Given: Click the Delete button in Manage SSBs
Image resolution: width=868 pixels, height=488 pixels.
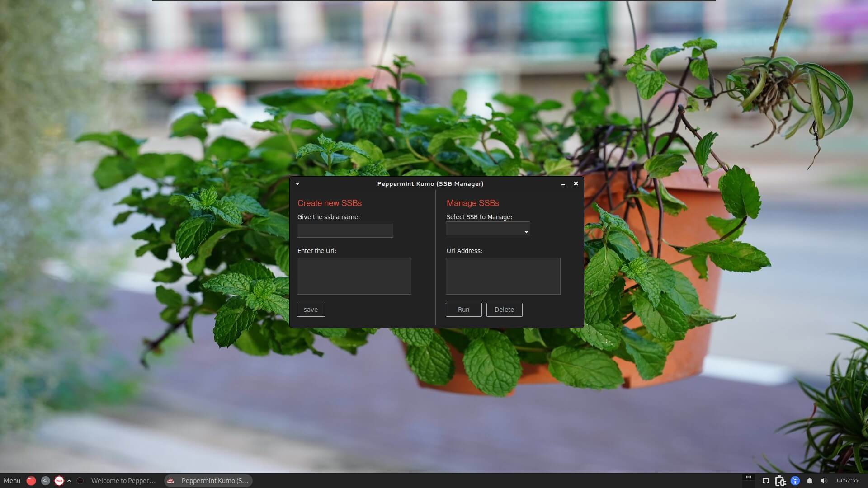Looking at the screenshot, I should click(504, 310).
